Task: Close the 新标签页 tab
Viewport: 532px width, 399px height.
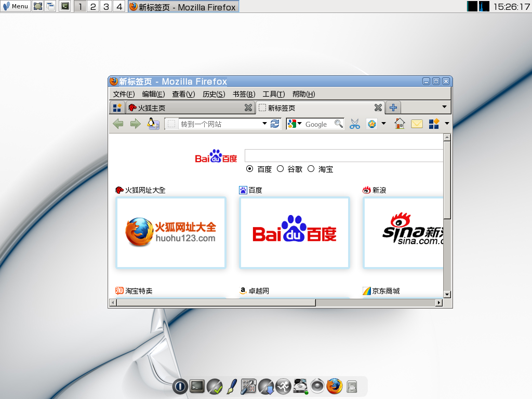Action: [378, 108]
